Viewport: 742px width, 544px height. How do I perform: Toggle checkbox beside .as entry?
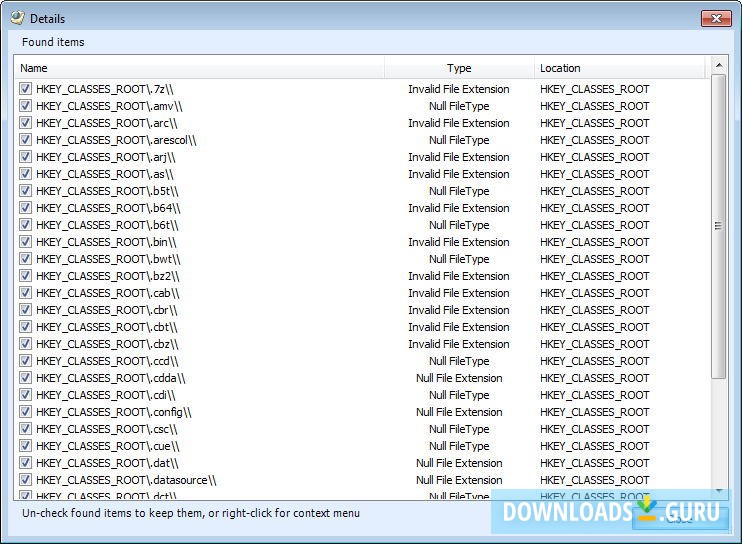26,174
